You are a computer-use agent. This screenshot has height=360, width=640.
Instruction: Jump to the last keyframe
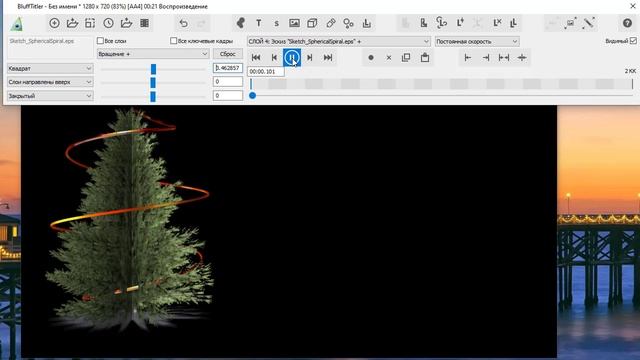point(328,58)
